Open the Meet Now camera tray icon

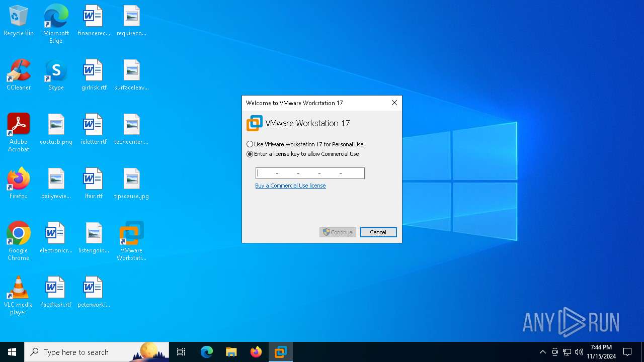pyautogui.click(x=555, y=352)
